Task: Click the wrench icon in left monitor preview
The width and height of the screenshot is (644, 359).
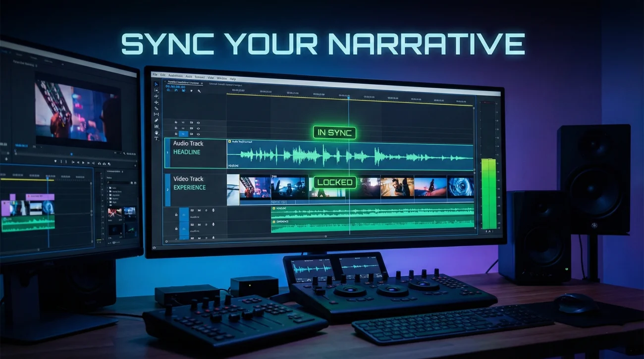Action: point(124,153)
